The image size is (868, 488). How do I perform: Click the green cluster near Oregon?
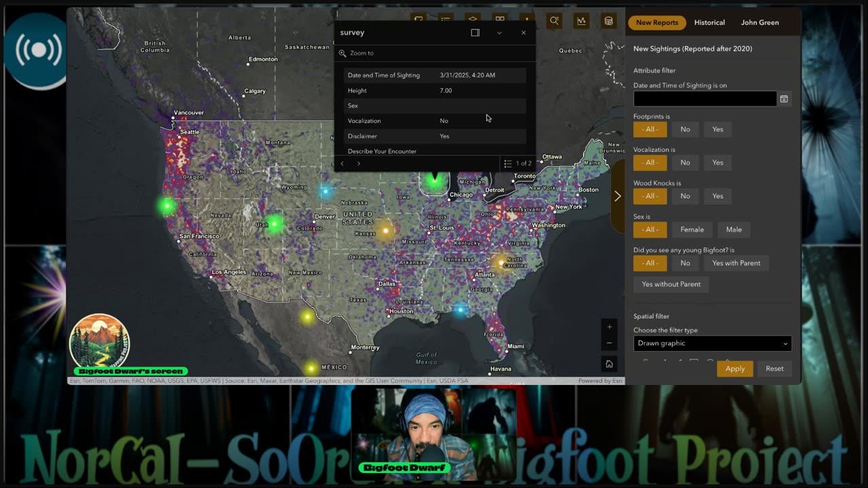click(x=167, y=205)
